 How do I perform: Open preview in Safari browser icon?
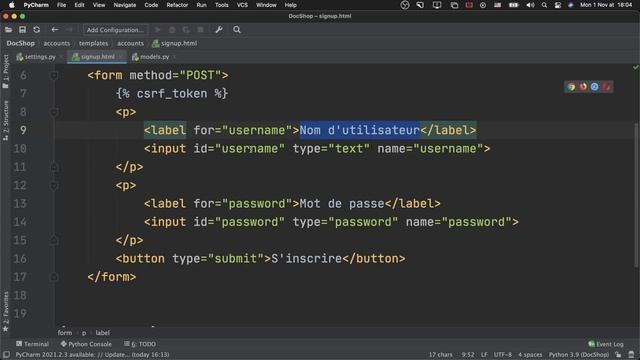595,87
